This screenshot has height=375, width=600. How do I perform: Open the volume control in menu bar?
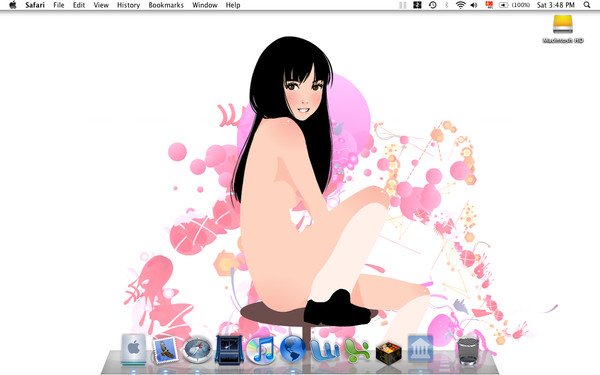click(474, 5)
